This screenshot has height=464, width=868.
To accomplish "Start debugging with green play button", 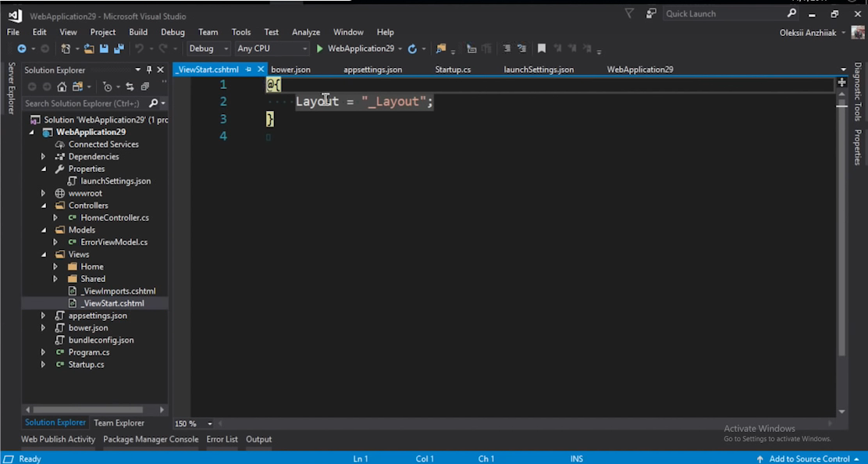I will 319,48.
